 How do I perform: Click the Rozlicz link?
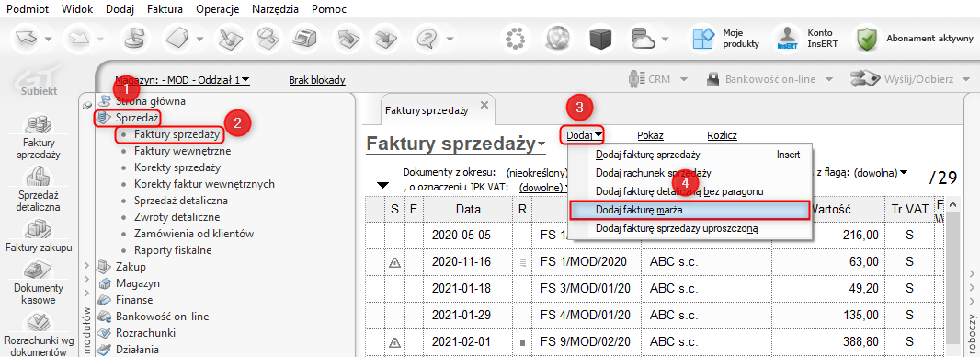tap(723, 135)
